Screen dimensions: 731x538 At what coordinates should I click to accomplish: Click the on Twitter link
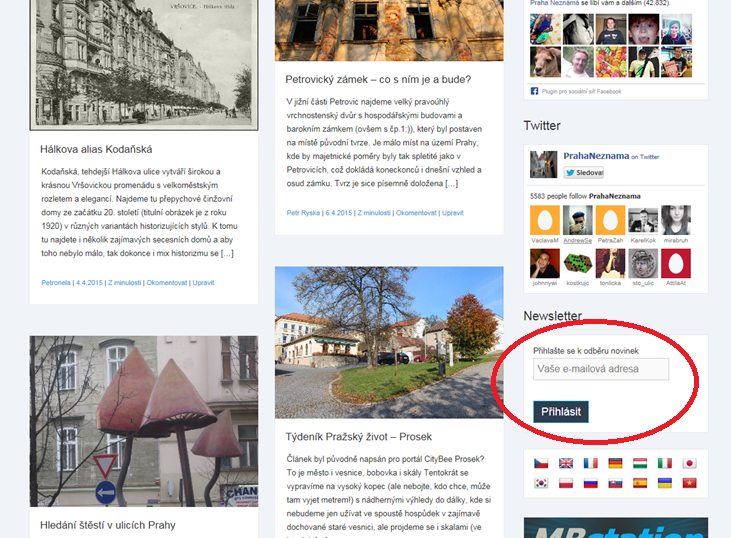click(x=645, y=157)
